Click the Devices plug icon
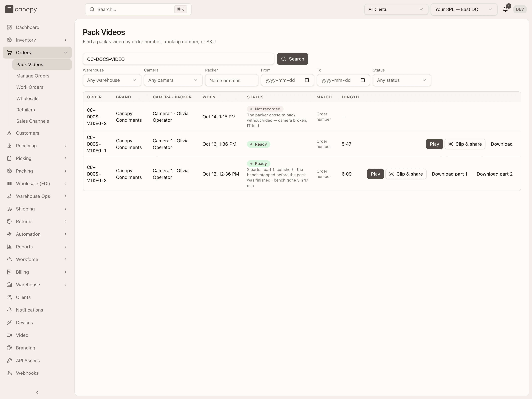Screen dimensions: 532x399 point(9,323)
